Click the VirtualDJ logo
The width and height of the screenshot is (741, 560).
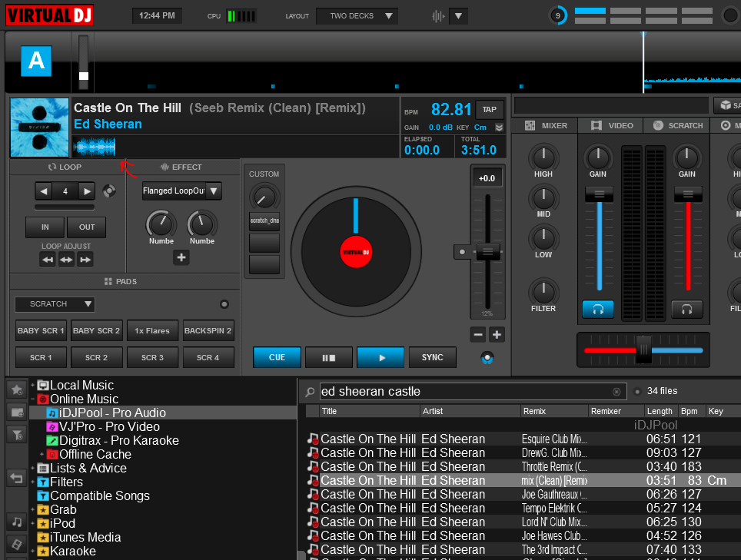50,15
